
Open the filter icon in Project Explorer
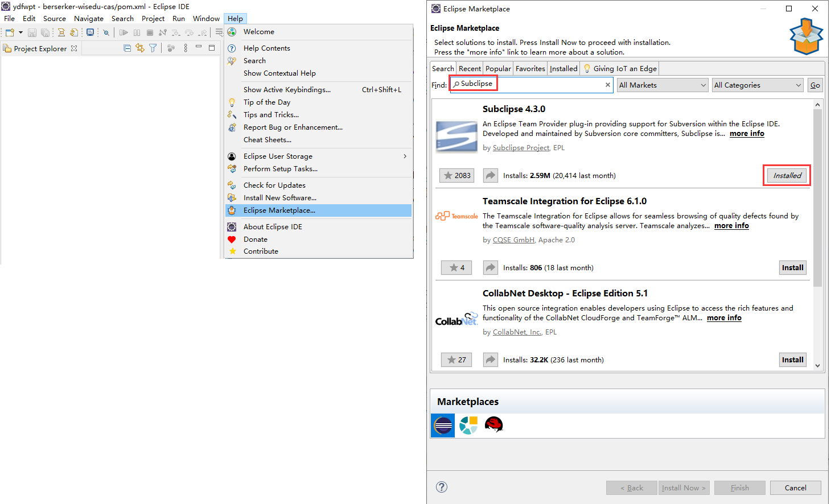(153, 48)
